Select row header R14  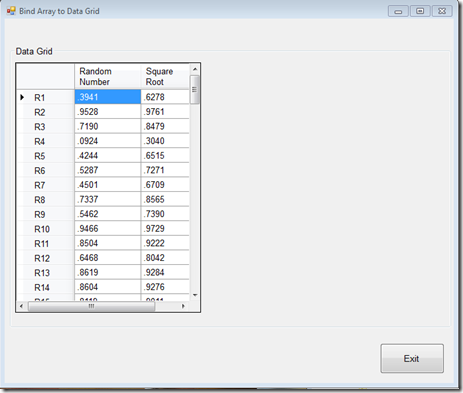pos(45,287)
